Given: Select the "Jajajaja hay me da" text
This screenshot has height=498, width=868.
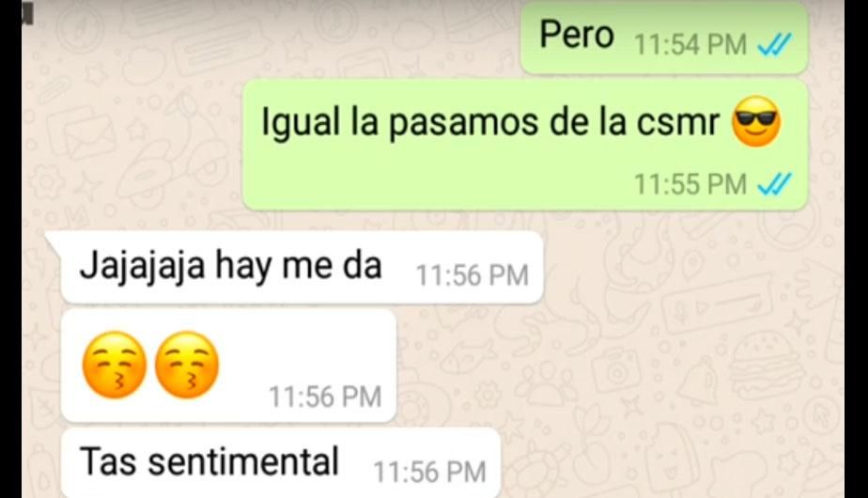Looking at the screenshot, I should pyautogui.click(x=230, y=265).
